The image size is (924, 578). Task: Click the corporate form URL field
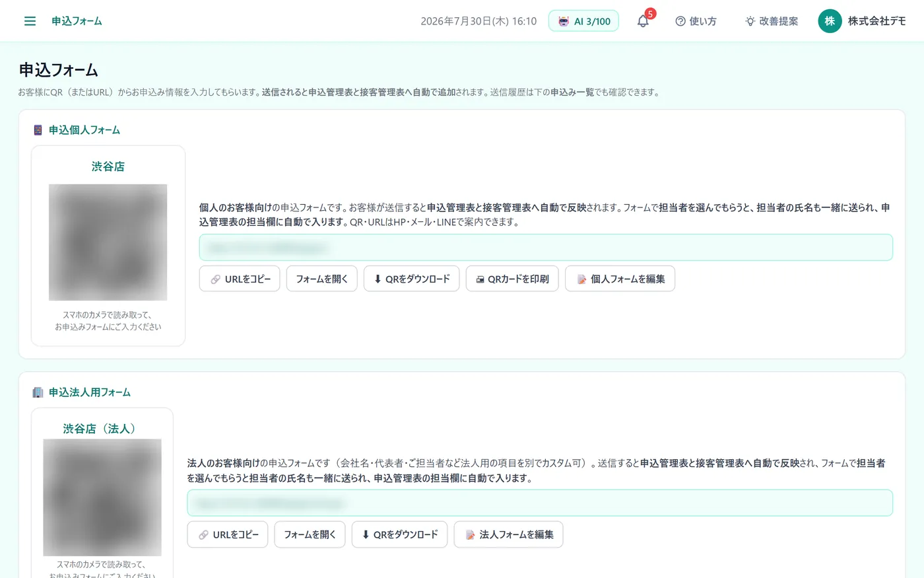540,503
